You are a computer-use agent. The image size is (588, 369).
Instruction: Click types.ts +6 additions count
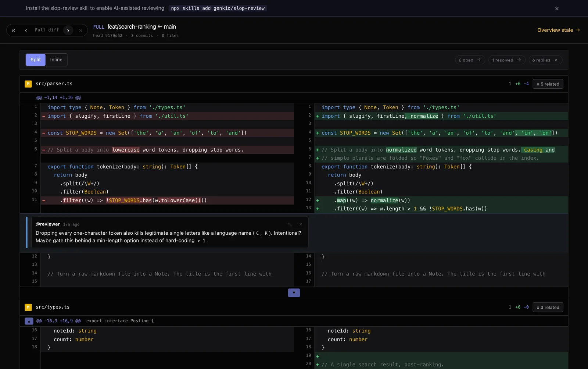(518, 307)
